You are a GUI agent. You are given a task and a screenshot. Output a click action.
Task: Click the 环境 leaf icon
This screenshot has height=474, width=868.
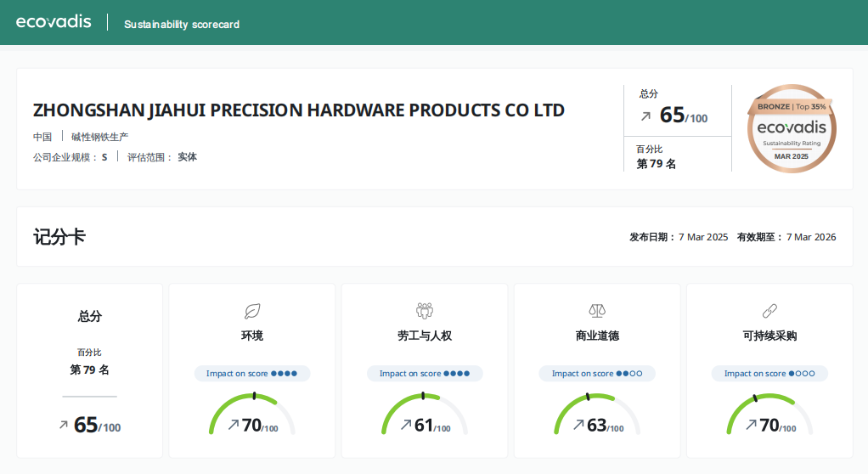click(x=252, y=310)
